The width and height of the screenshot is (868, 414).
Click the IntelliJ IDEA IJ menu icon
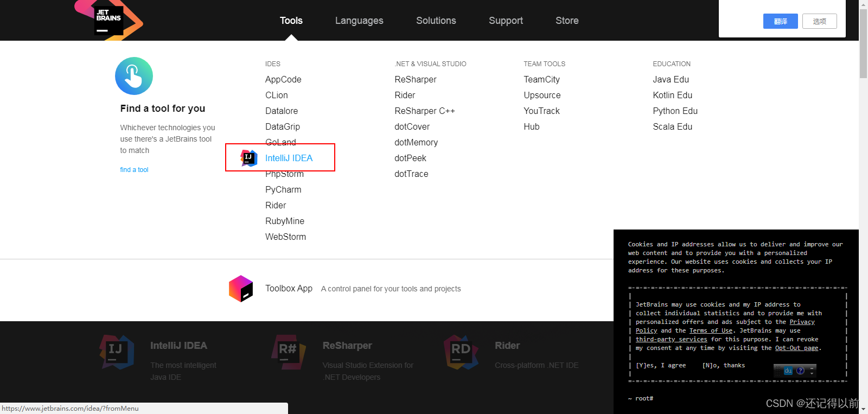(x=248, y=158)
